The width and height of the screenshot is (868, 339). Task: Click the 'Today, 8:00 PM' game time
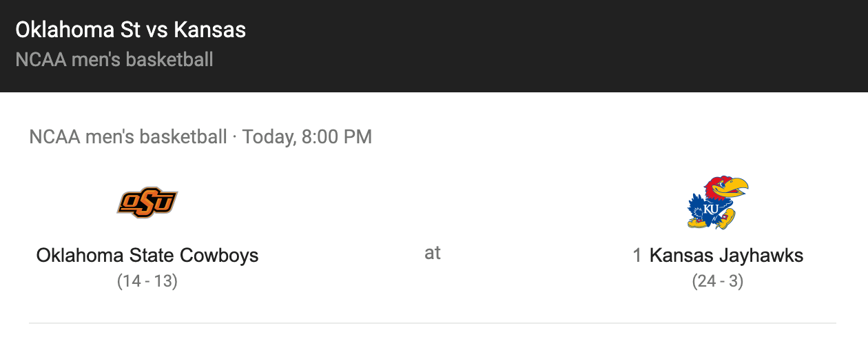coord(307,137)
